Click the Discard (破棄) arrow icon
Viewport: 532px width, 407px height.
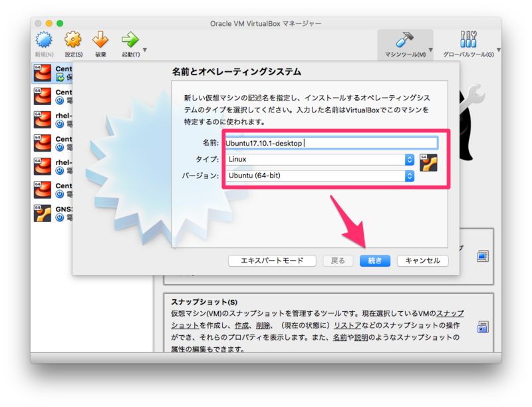click(x=100, y=40)
